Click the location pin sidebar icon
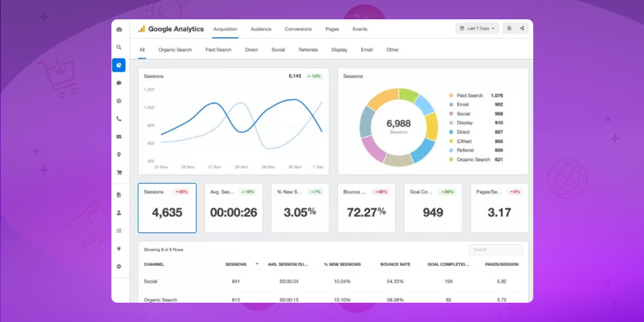 pyautogui.click(x=119, y=155)
